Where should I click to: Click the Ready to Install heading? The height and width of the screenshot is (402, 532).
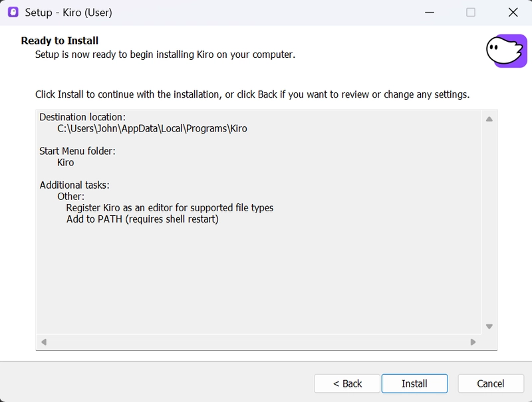click(60, 41)
